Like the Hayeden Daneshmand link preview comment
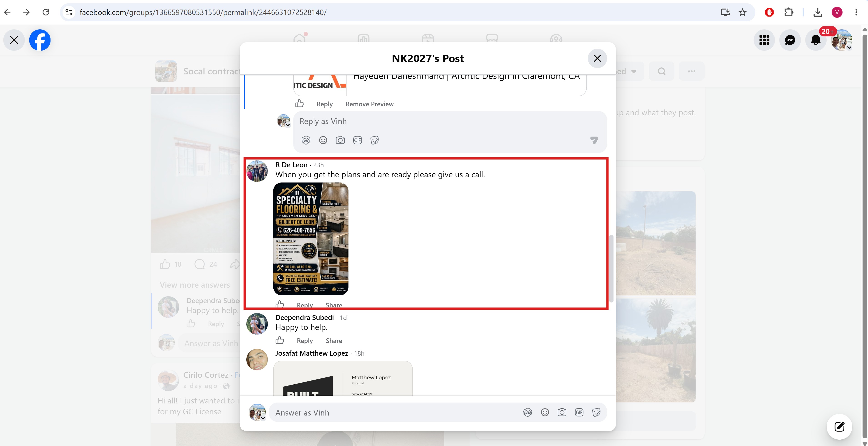Image resolution: width=868 pixels, height=446 pixels. 300,104
